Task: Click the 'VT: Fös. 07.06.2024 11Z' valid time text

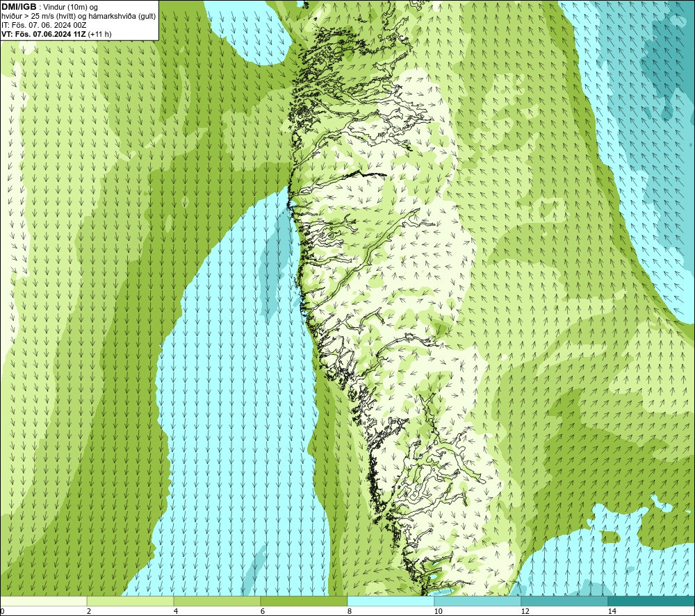Action: tap(44, 34)
